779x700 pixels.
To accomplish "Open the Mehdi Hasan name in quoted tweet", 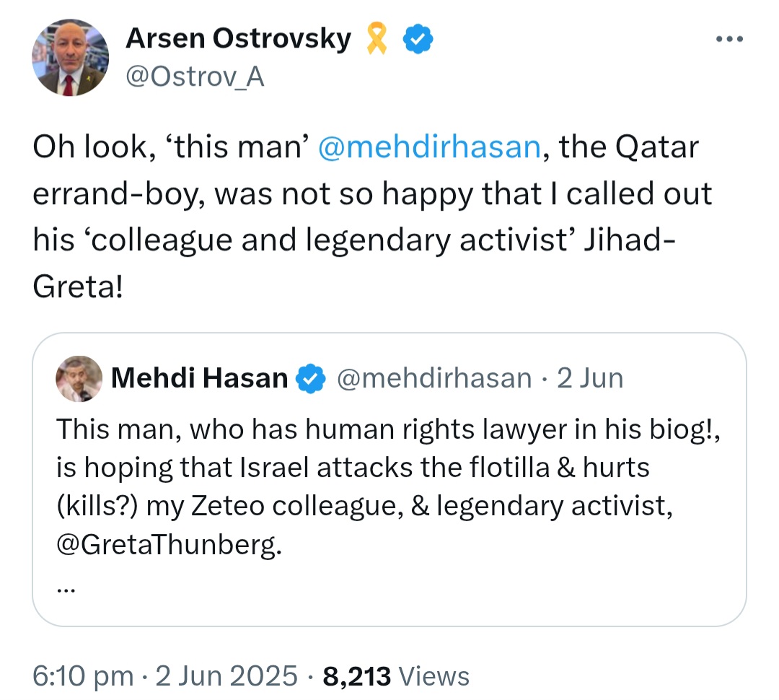I will 200,378.
